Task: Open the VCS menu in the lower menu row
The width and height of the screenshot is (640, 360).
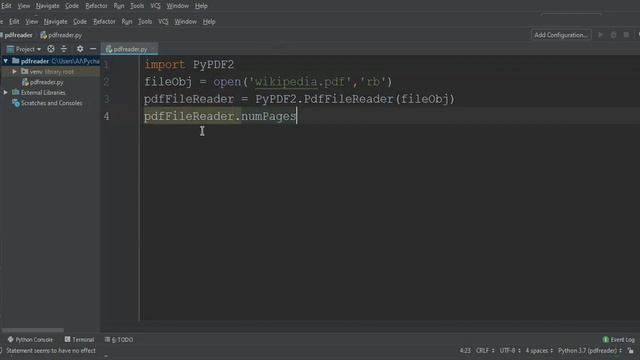Action: pos(163,22)
